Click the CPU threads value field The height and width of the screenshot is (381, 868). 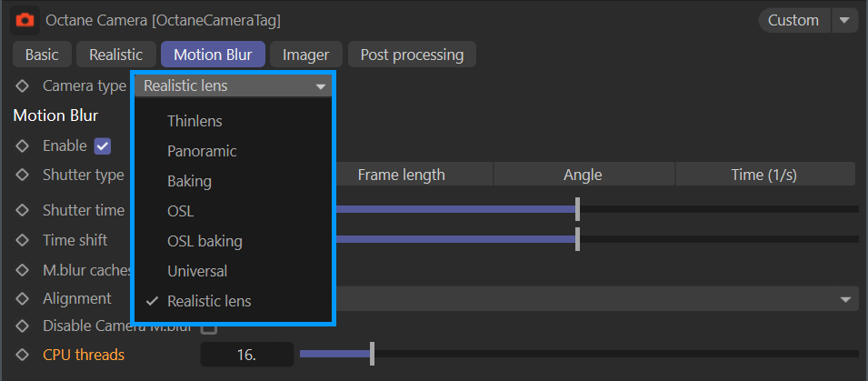point(246,355)
